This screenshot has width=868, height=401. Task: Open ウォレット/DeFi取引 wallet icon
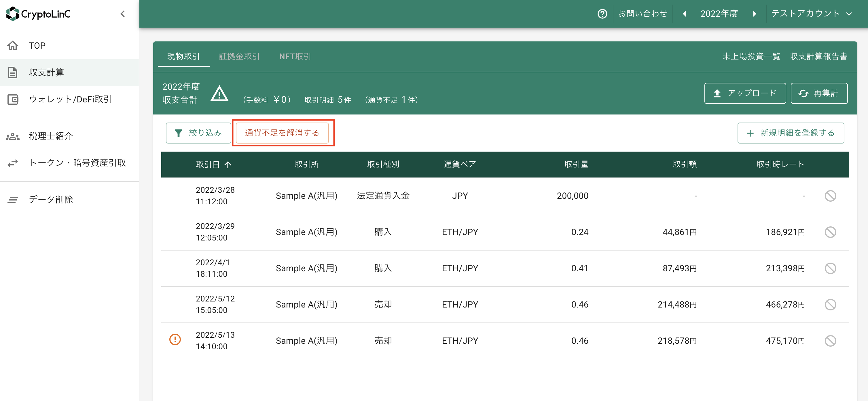click(13, 99)
